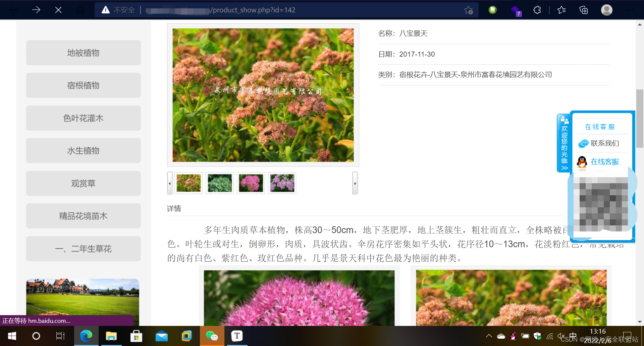The image size is (644, 346).
Task: Click 联系我们 in the service panel
Action: point(605,143)
